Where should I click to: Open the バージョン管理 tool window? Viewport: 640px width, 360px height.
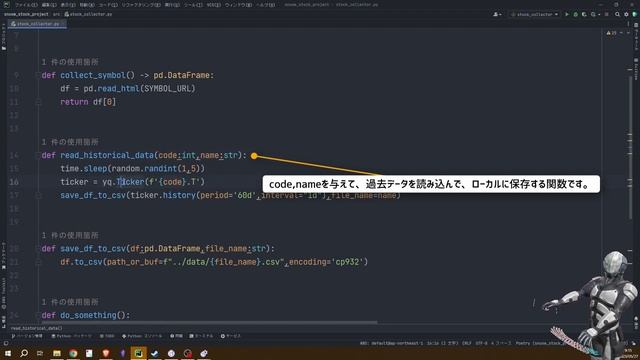(27, 336)
